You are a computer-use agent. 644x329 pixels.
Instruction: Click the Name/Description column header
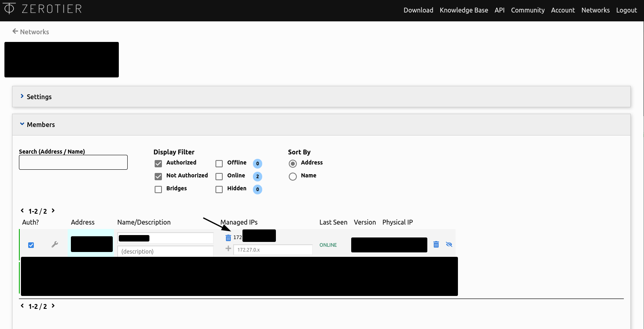click(144, 222)
